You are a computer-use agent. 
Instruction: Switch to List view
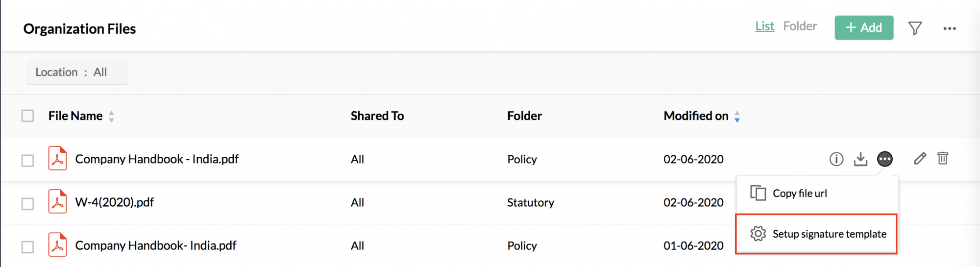coord(764,26)
